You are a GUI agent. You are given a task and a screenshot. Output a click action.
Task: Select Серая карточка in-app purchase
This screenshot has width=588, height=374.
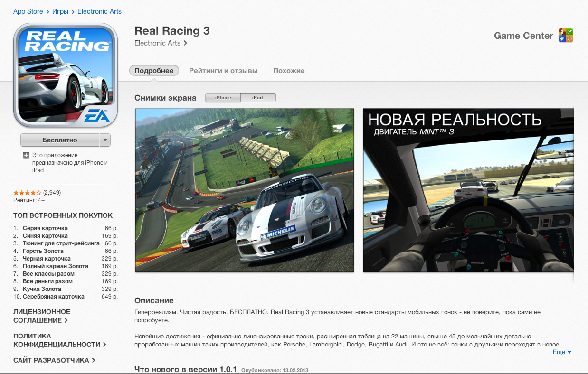(x=66, y=228)
